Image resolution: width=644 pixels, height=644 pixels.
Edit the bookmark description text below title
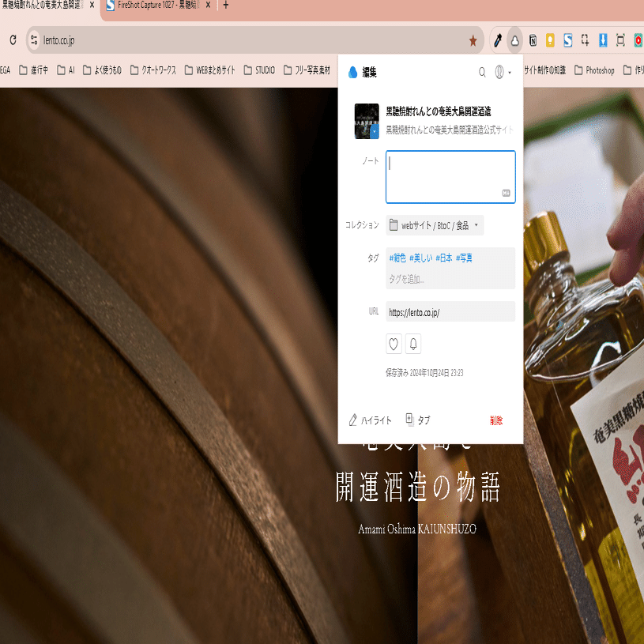point(450,130)
